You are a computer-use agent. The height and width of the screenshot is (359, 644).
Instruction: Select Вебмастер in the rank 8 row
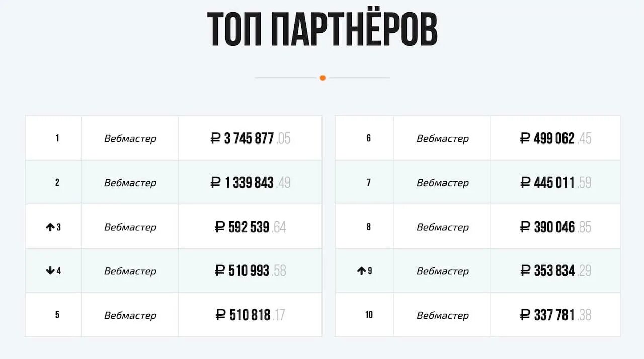442,227
